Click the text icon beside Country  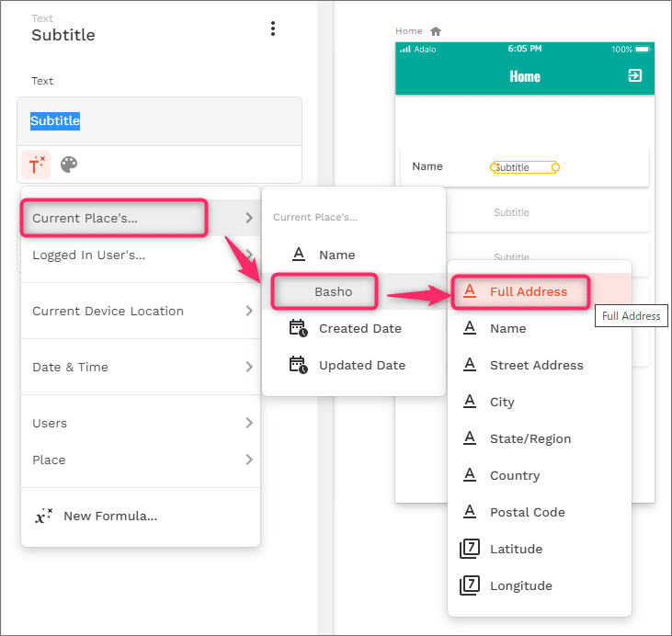point(470,475)
